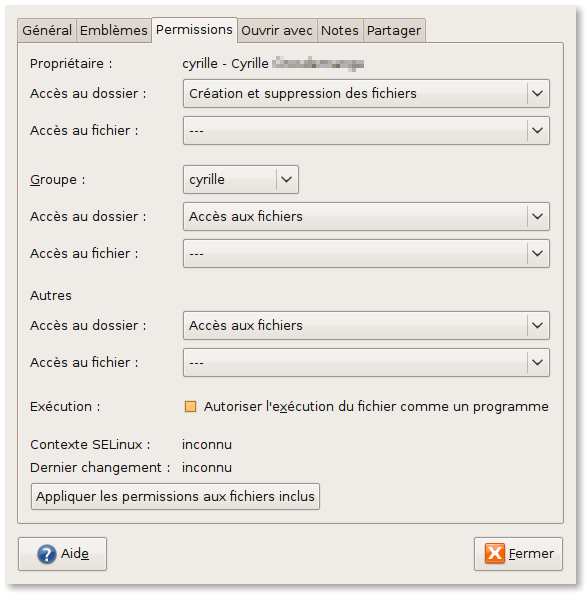585x593 pixels.
Task: Open Autres Accès au fichier dropdown
Action: [366, 362]
